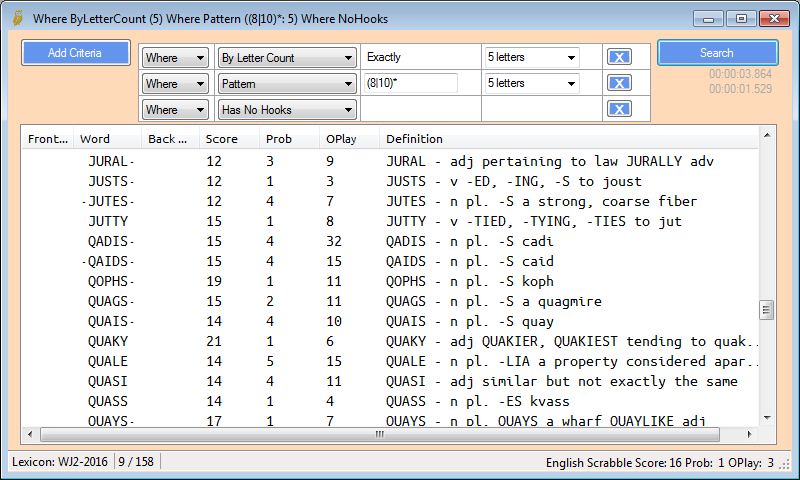Minimize the search window
The height and width of the screenshot is (480, 800).
708,19
